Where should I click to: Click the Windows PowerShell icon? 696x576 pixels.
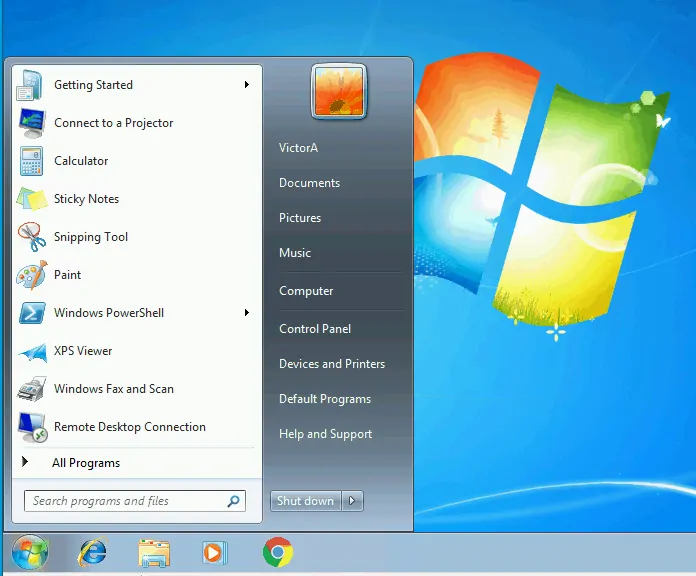(32, 313)
